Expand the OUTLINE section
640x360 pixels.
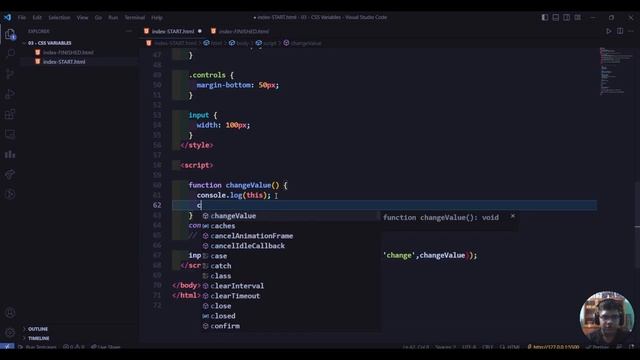[x=78, y=329]
